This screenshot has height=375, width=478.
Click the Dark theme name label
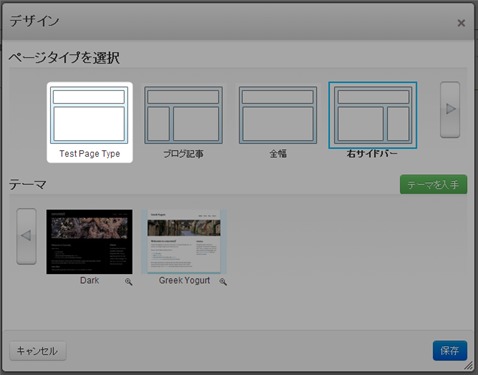tap(89, 280)
